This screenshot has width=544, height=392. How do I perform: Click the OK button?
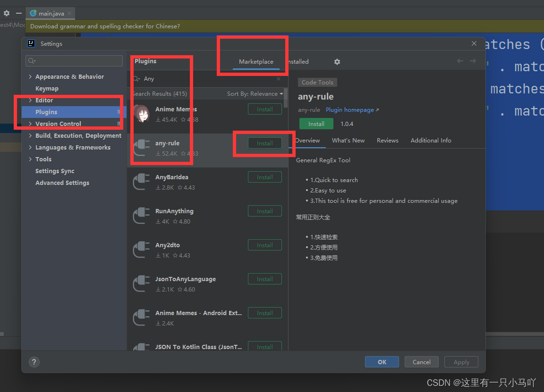pyautogui.click(x=382, y=362)
